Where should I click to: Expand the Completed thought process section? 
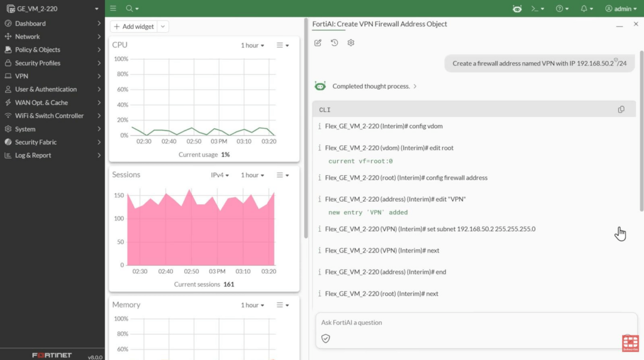coord(375,86)
